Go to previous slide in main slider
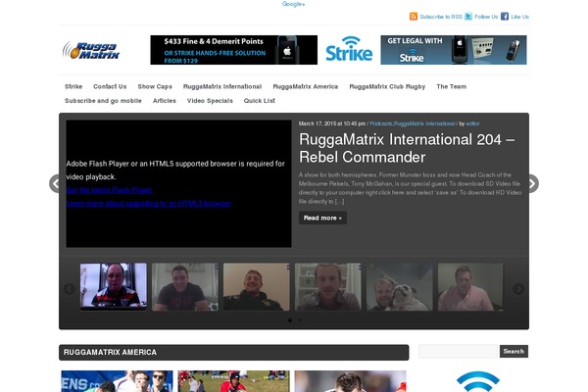Image resolution: width=588 pixels, height=392 pixels. (x=55, y=184)
